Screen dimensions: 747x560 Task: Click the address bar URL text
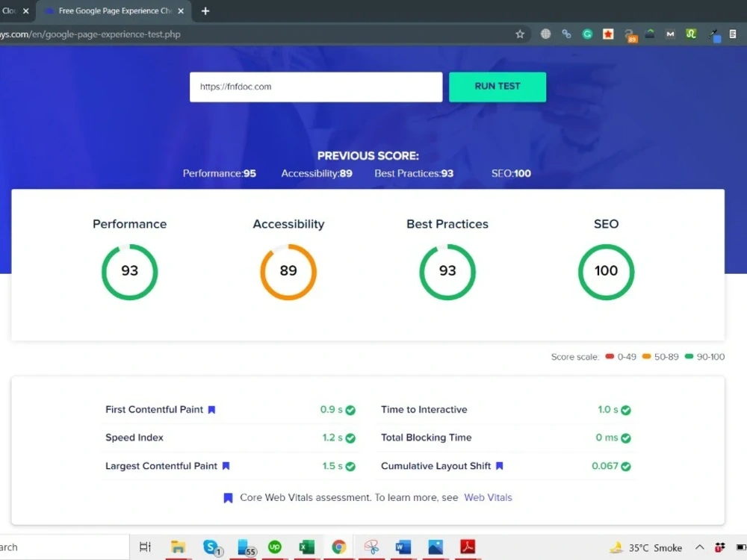pos(90,34)
